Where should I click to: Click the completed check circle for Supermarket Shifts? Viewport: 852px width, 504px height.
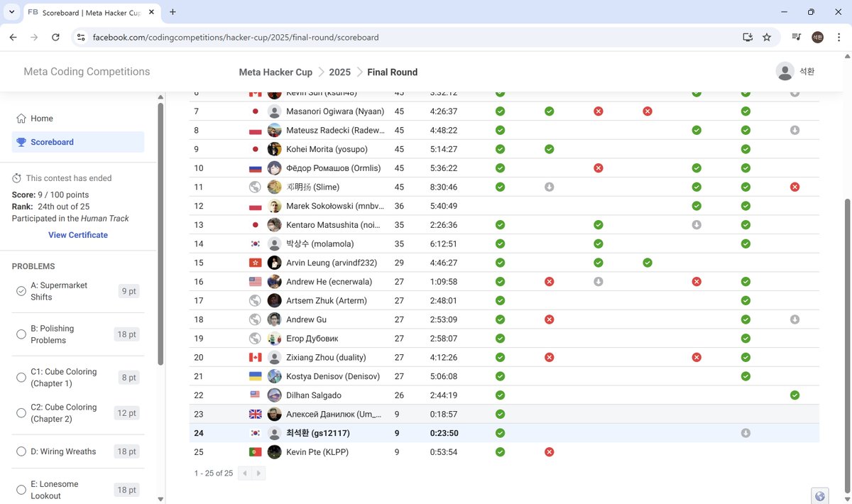click(21, 291)
